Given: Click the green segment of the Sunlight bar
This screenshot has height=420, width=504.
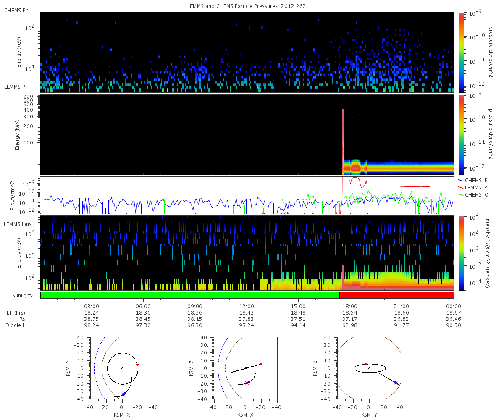Looking at the screenshot, I should [189, 295].
